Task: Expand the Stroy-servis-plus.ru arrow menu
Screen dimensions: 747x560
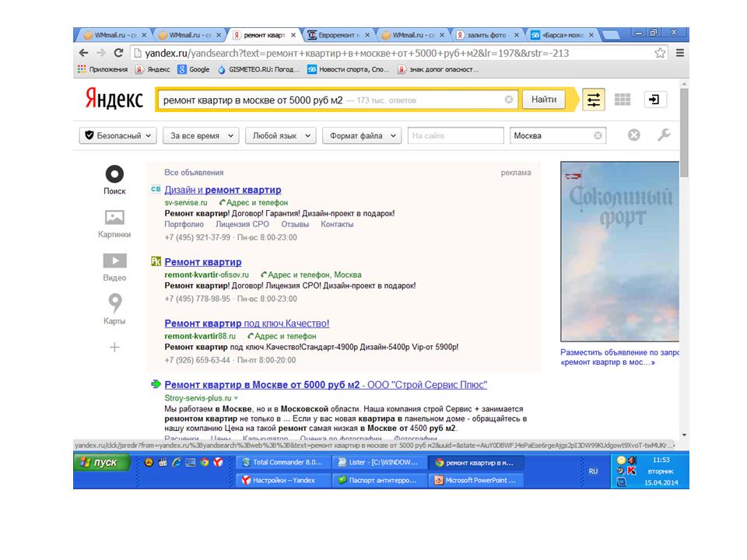Action: [x=236, y=398]
